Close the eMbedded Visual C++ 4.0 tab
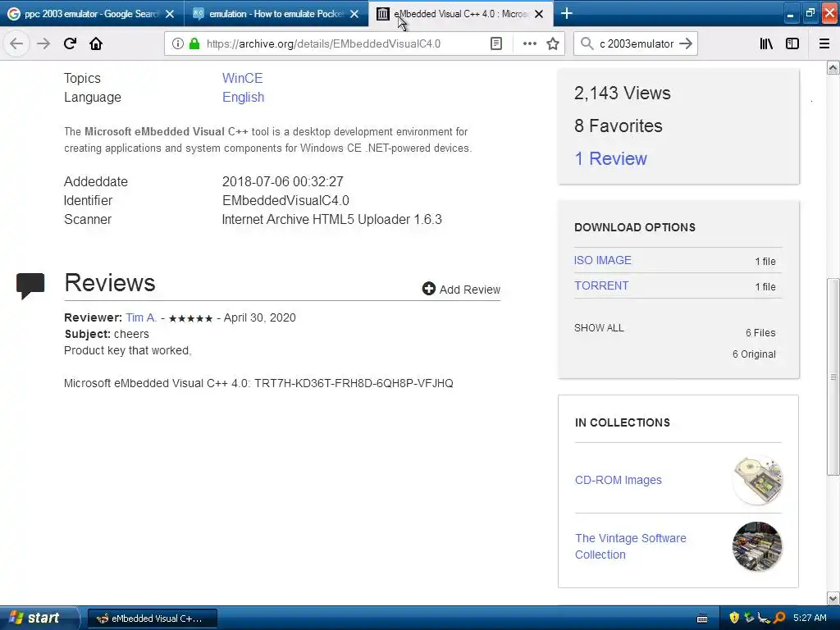 [x=539, y=14]
